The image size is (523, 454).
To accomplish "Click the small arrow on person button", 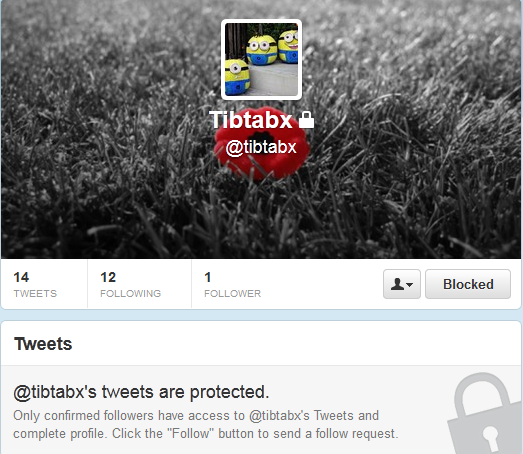I will (410, 285).
